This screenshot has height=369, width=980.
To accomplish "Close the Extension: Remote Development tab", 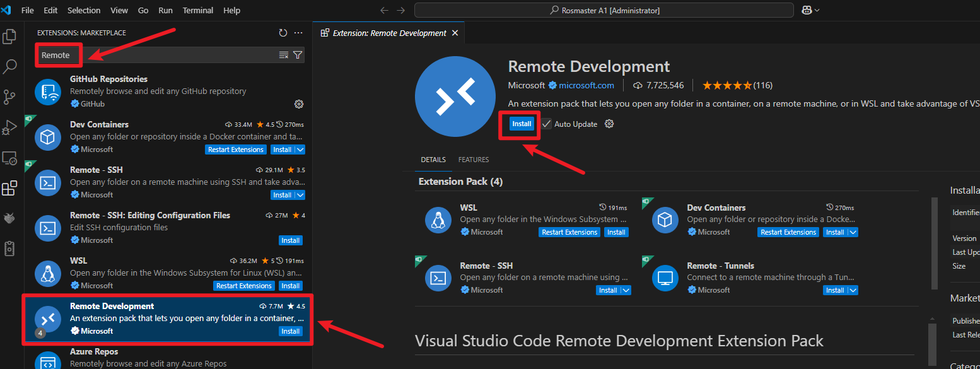I will [x=455, y=33].
